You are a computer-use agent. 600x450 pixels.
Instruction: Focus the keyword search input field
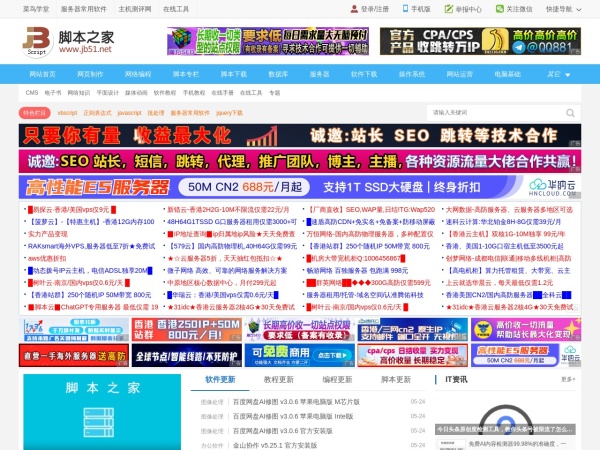(x=496, y=113)
